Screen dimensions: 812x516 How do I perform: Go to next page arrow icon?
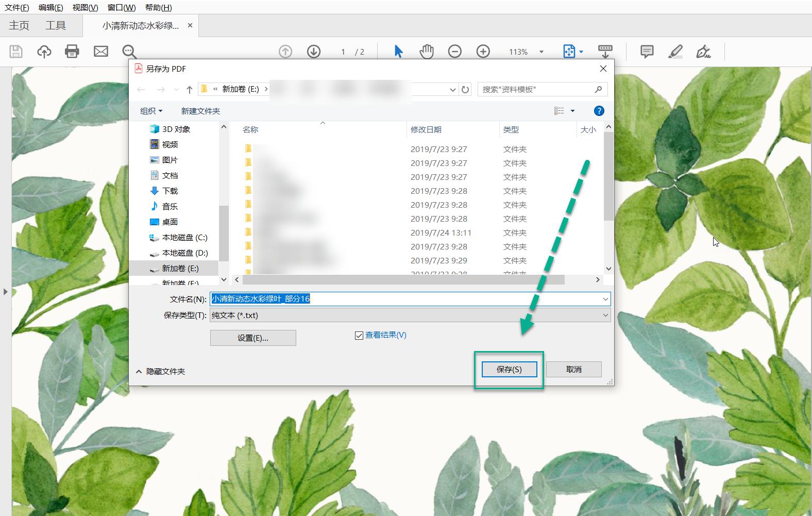314,52
